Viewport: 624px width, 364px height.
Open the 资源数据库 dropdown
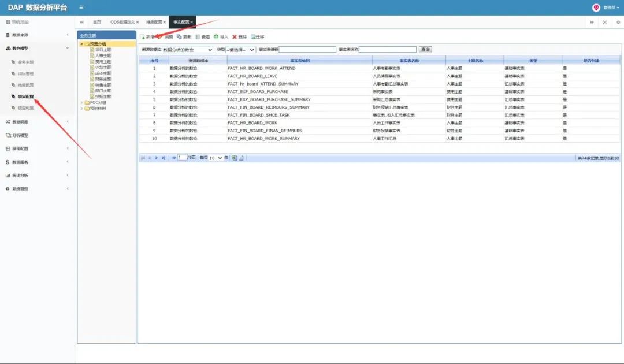(x=188, y=50)
